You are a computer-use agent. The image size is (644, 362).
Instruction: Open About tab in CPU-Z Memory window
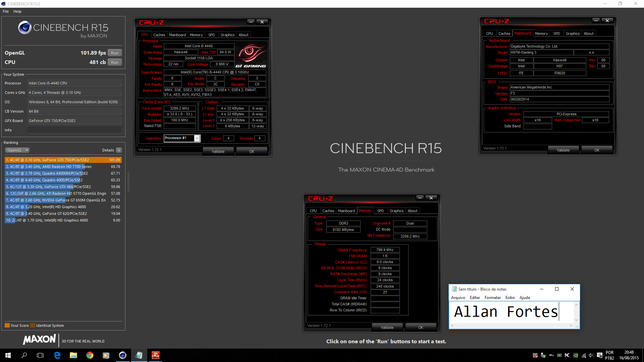(x=413, y=211)
